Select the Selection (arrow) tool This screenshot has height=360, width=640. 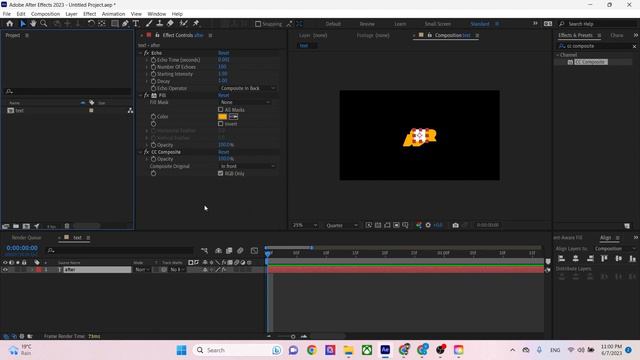(x=23, y=24)
